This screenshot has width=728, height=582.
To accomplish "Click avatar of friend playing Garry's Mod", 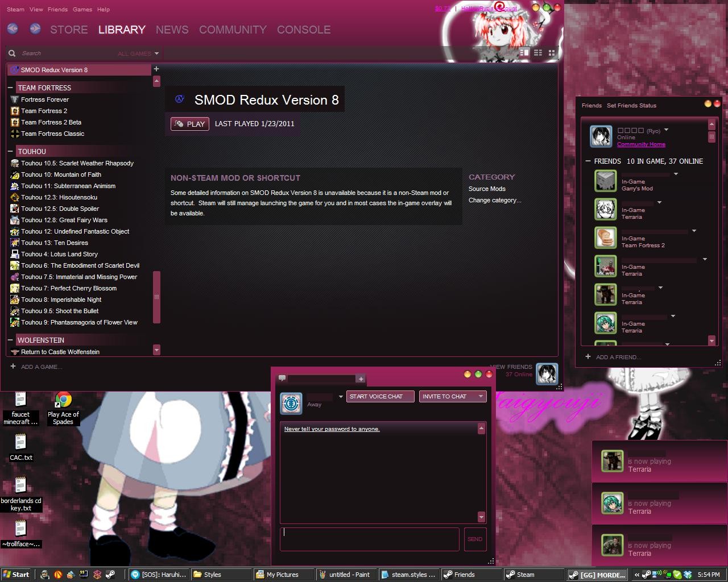I will coord(606,181).
